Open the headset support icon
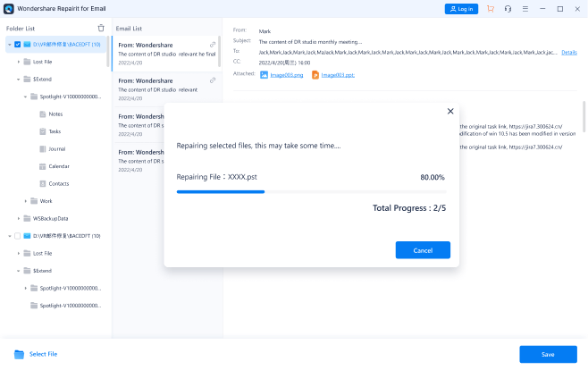 pos(508,9)
